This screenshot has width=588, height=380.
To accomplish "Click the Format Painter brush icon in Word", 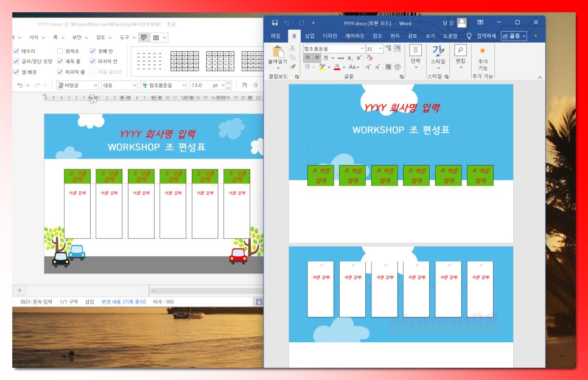I will click(293, 67).
